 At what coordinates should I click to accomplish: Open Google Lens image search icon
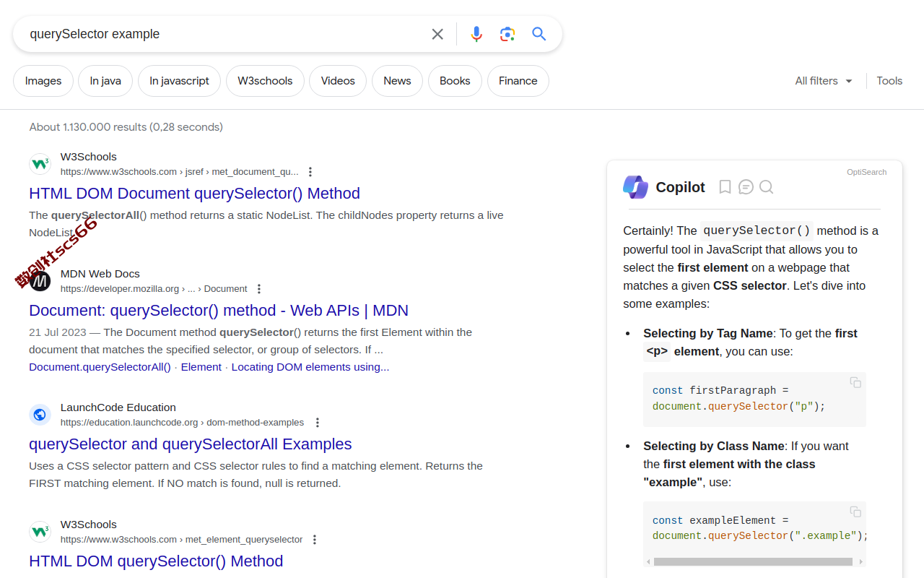pos(507,34)
